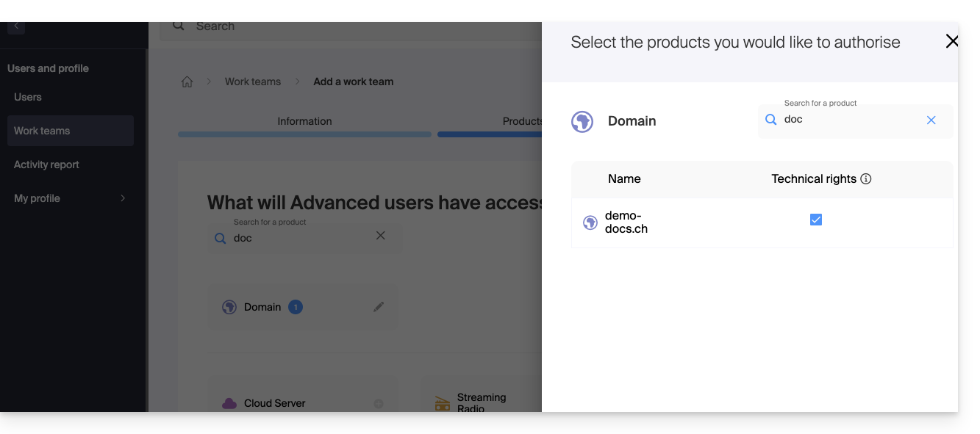Click the Technical rights info icon
This screenshot has width=980, height=434.
(866, 179)
